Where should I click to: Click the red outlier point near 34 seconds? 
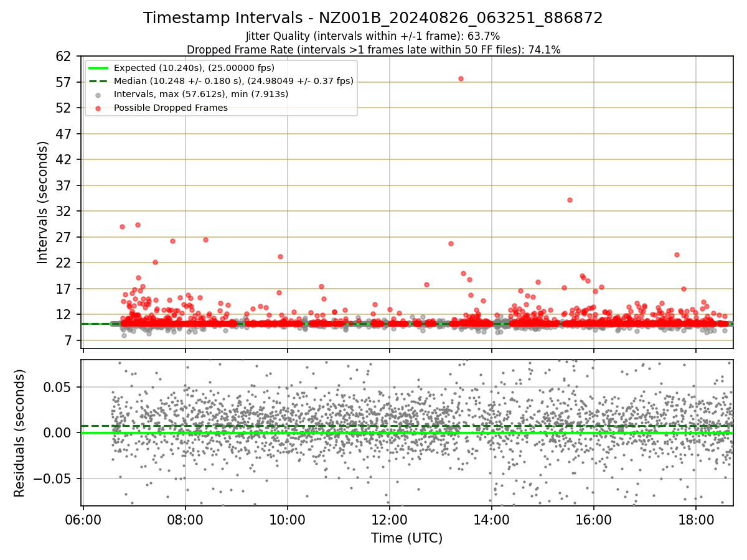[570, 200]
